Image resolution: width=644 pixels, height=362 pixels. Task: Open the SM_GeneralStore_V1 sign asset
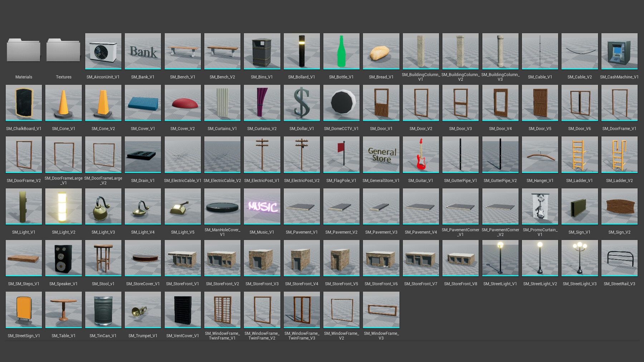(x=381, y=154)
